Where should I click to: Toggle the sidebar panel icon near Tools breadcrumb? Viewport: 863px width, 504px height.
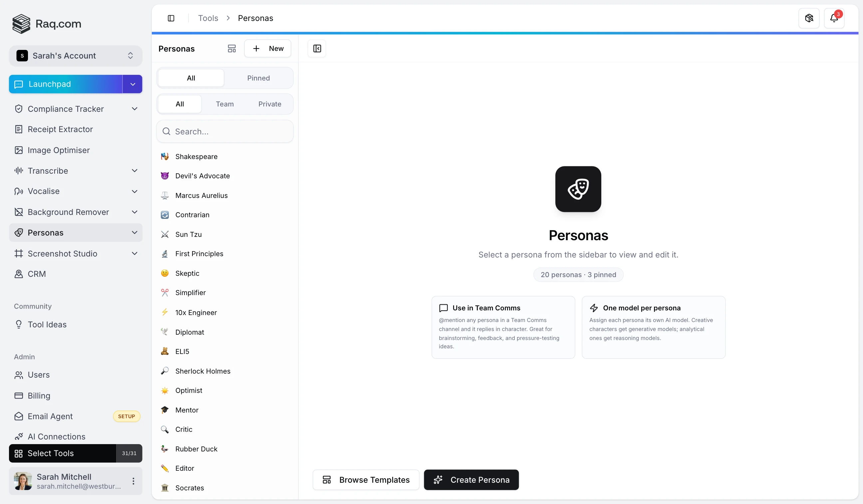tap(171, 18)
